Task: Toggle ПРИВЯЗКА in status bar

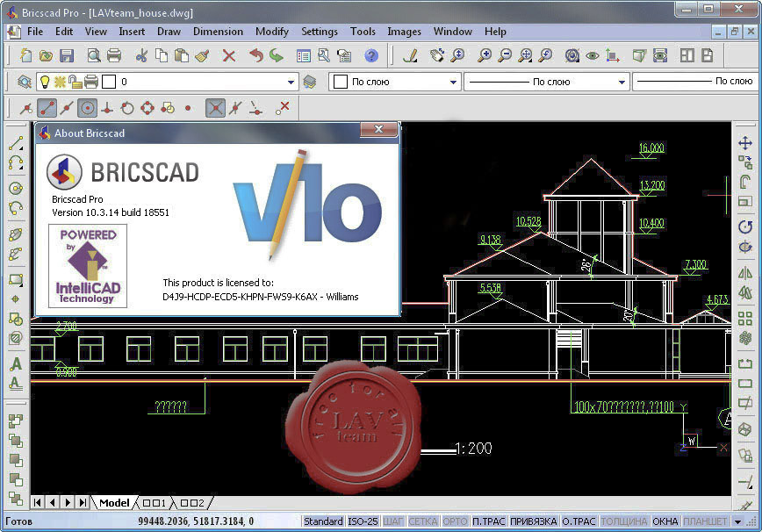Action: 534,521
